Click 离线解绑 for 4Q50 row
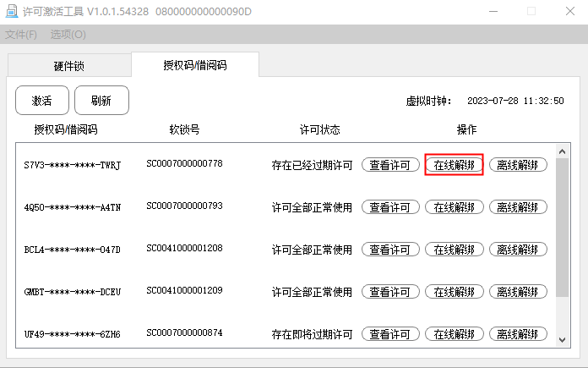Screen dimensions: 588x368 pyautogui.click(x=518, y=207)
